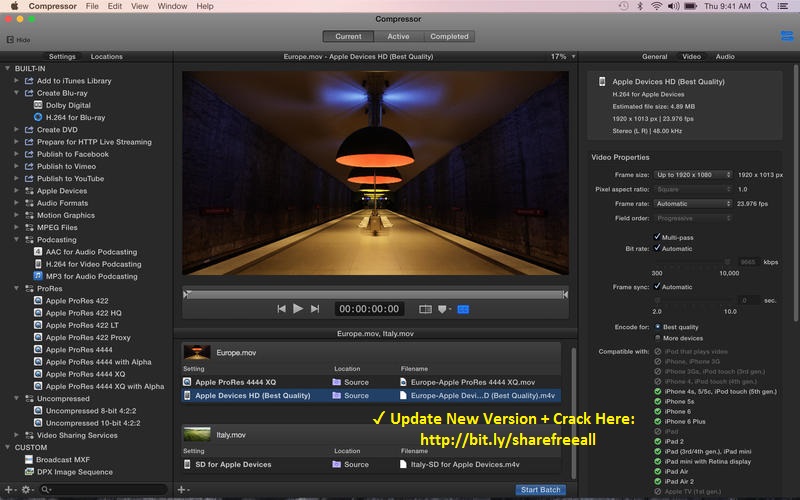This screenshot has width=800, height=500.
Task: Open the Frame rate Automatic dropdown
Action: [x=693, y=204]
